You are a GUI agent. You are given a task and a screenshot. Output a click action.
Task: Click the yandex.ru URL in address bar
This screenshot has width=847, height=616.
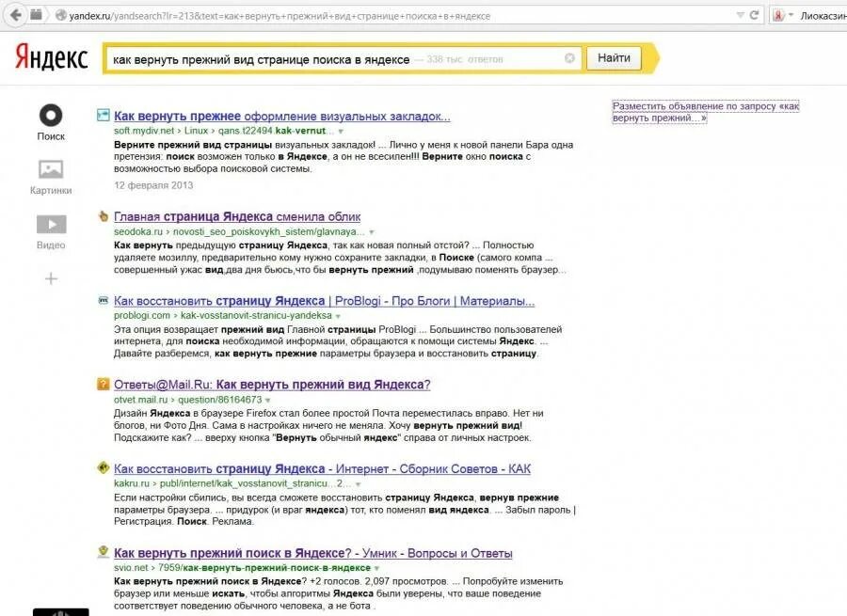pos(280,16)
